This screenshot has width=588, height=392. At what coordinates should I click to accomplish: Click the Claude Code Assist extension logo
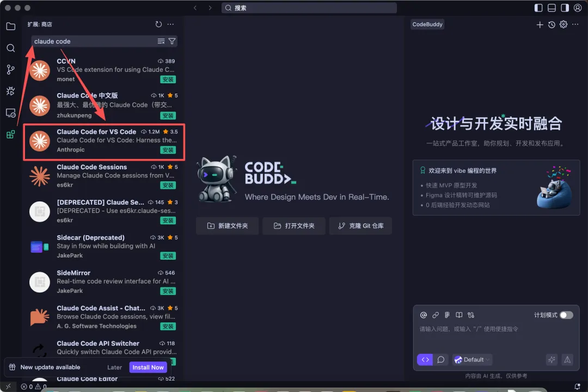click(39, 317)
